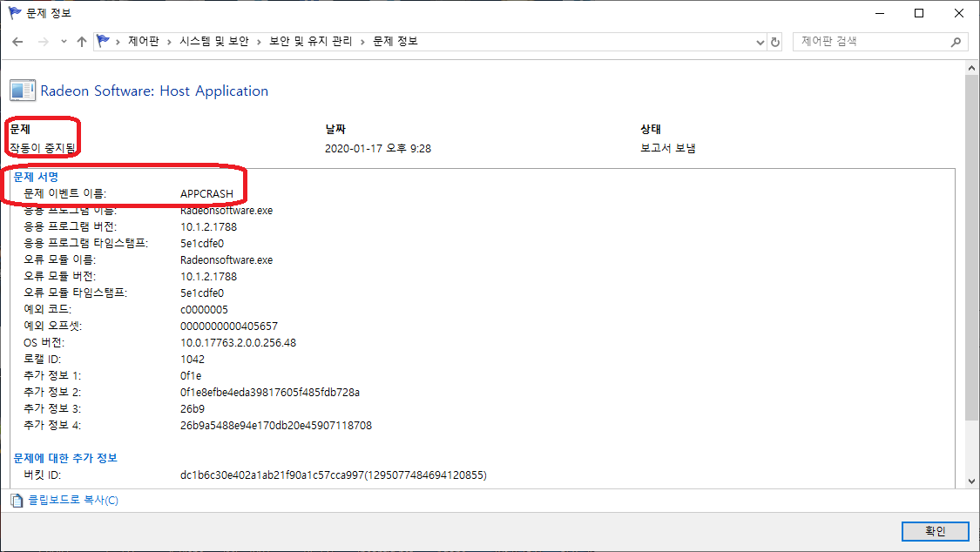This screenshot has width=980, height=552.
Task: Confirm with the 확인 button
Action: [x=935, y=531]
